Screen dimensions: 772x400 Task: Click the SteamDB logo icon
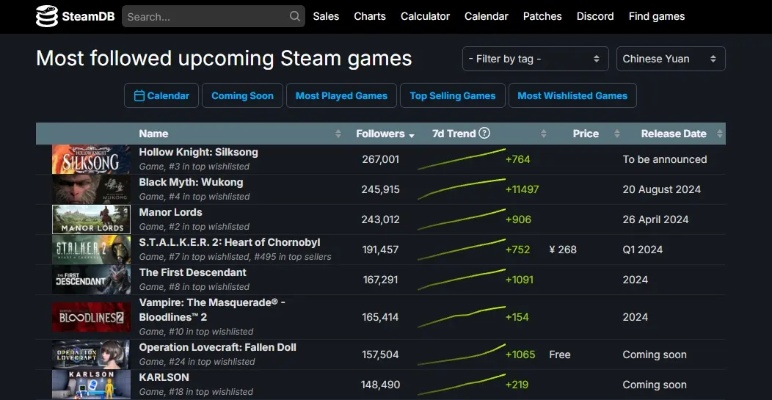(x=47, y=16)
